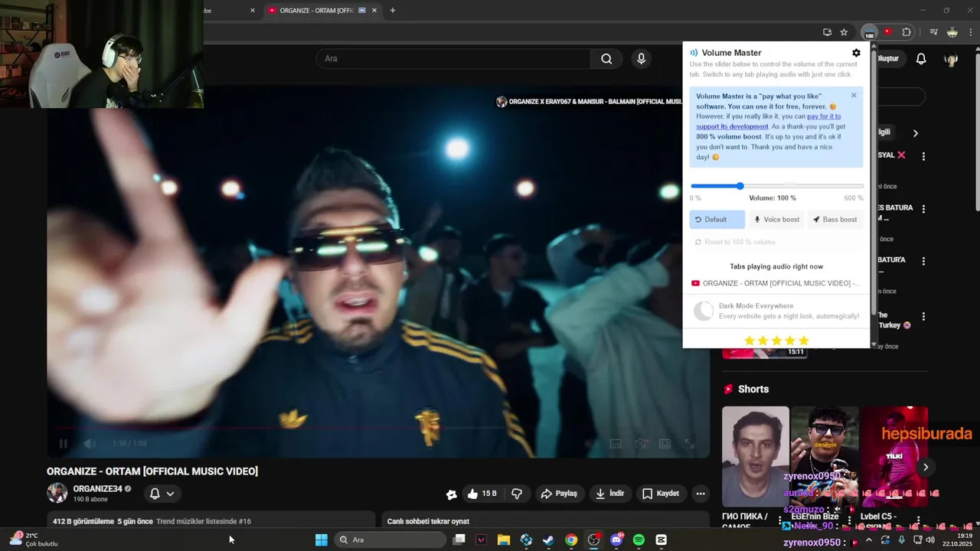Pause the video playback

click(x=64, y=443)
